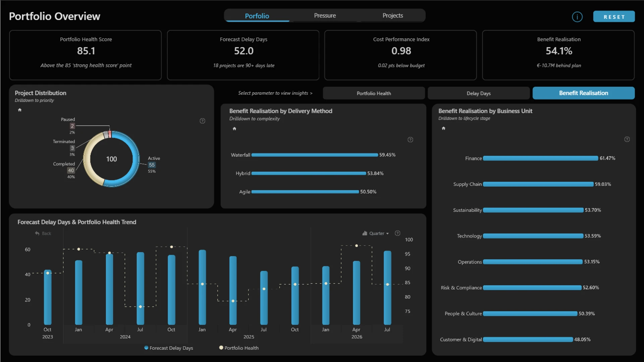Screen dimensions: 644x362
Task: Click home icon in Delivery Method chart
Action: 234,129
